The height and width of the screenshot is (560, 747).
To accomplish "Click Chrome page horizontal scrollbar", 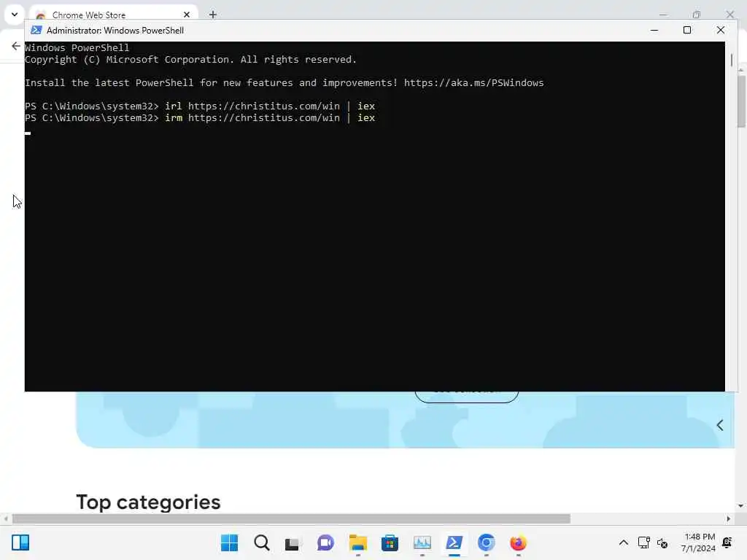I will coord(291,518).
